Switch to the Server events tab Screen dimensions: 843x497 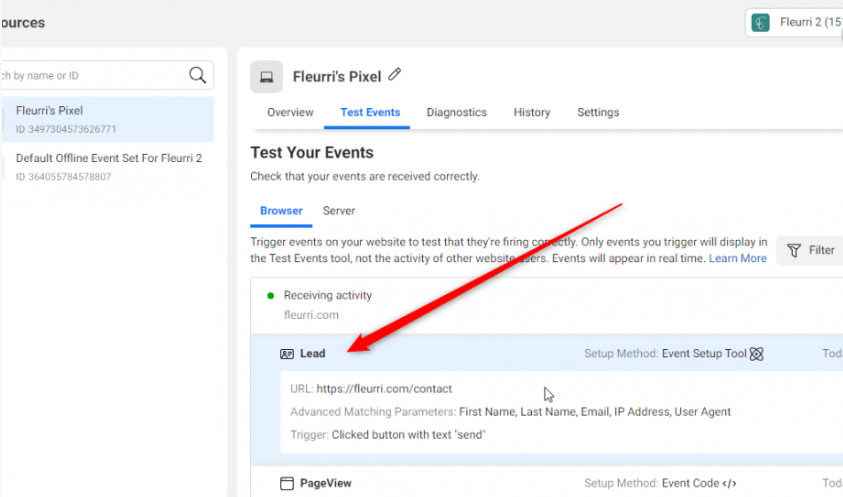pos(339,211)
